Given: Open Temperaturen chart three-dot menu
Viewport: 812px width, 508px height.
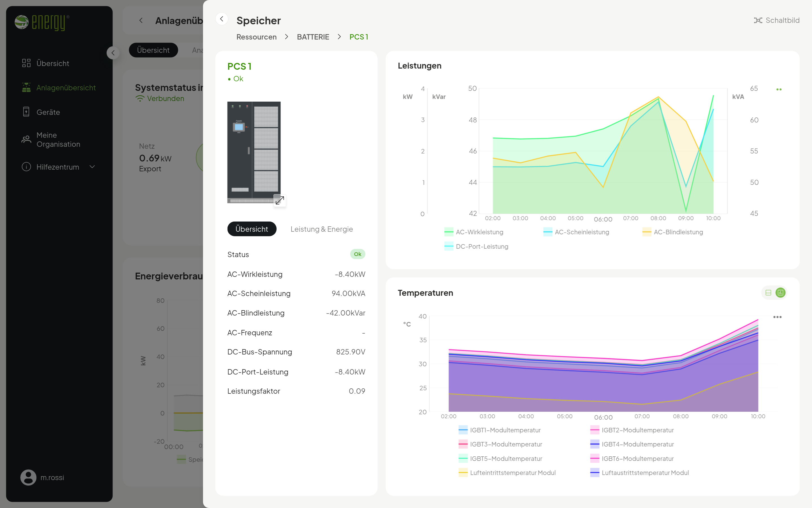Looking at the screenshot, I should click(777, 317).
